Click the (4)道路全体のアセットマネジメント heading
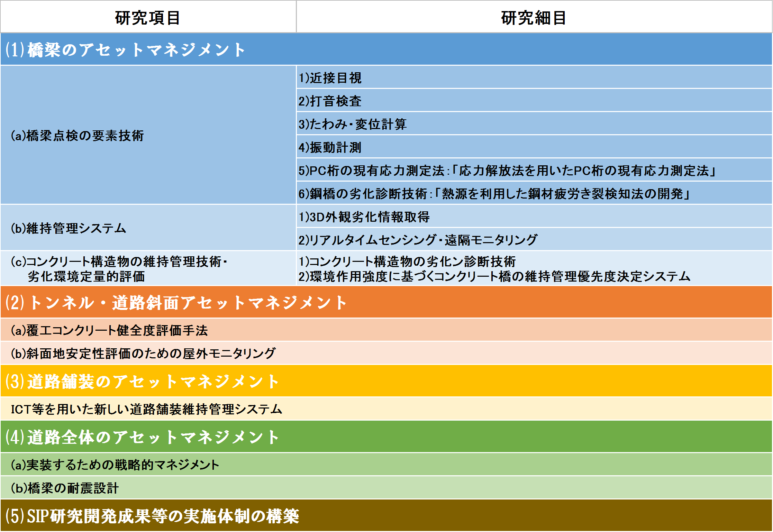 click(x=386, y=437)
